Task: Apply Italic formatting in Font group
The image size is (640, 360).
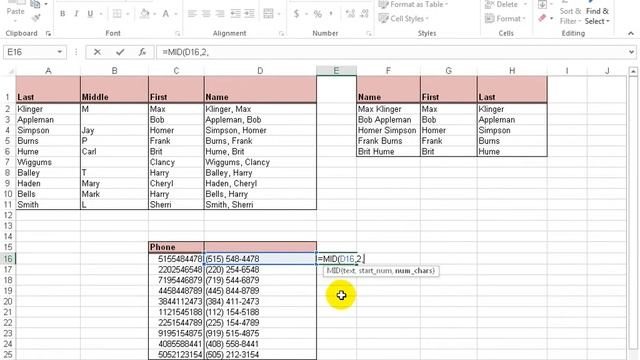Action: coord(76,14)
